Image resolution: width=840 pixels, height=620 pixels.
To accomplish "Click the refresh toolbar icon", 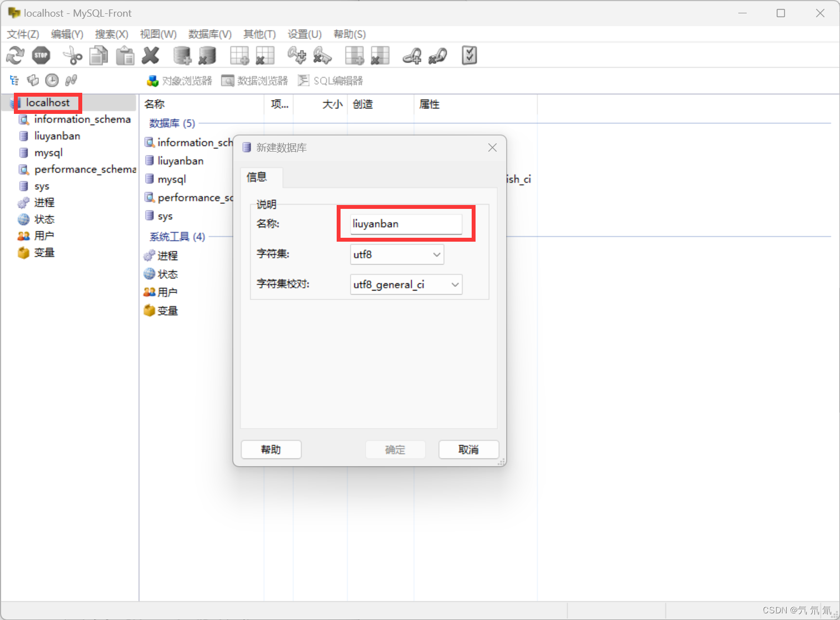I will tap(15, 56).
